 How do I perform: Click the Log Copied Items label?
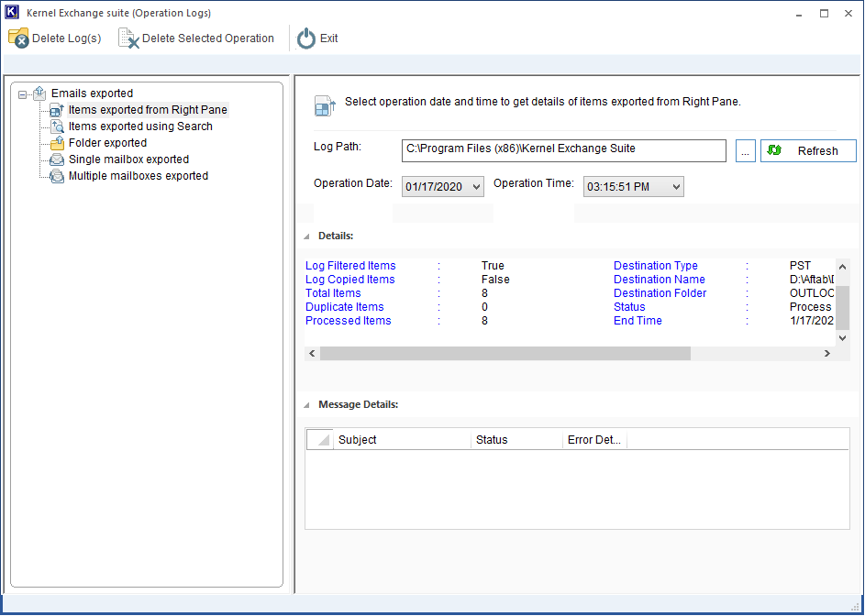tap(350, 280)
